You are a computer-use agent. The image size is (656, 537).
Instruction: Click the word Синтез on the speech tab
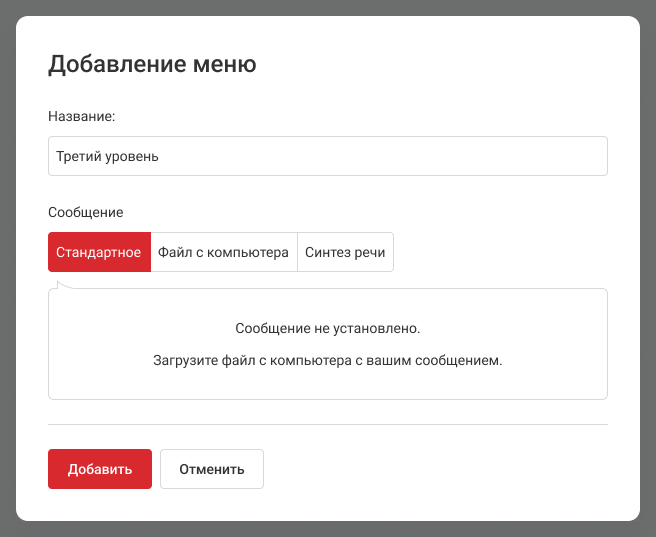327,252
